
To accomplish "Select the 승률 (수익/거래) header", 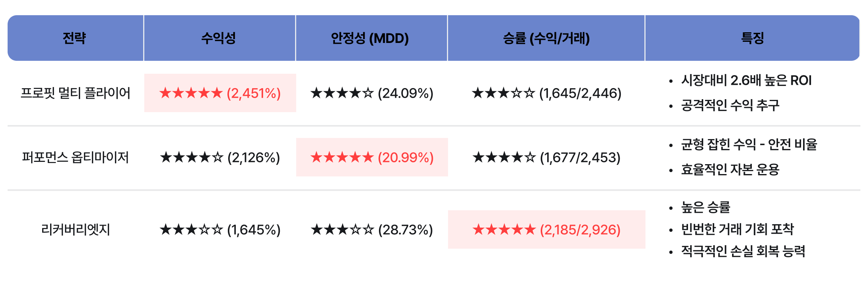I will (546, 38).
